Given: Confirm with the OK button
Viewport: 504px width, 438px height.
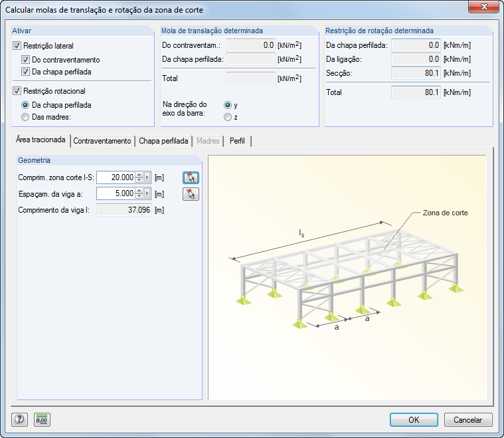Looking at the screenshot, I should [414, 419].
